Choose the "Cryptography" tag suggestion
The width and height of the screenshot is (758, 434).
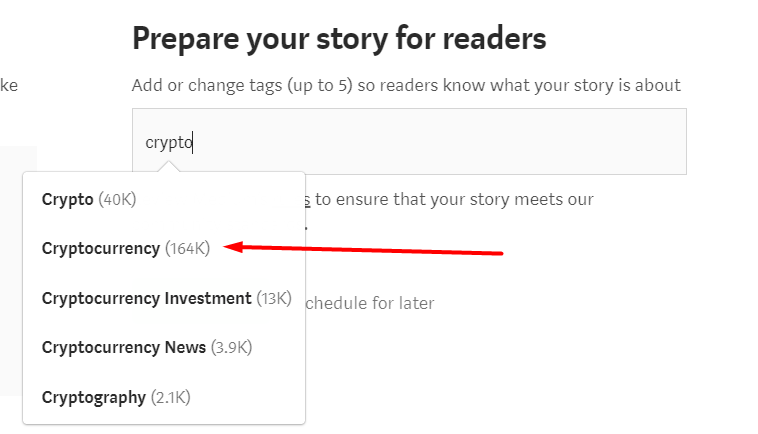click(x=93, y=397)
